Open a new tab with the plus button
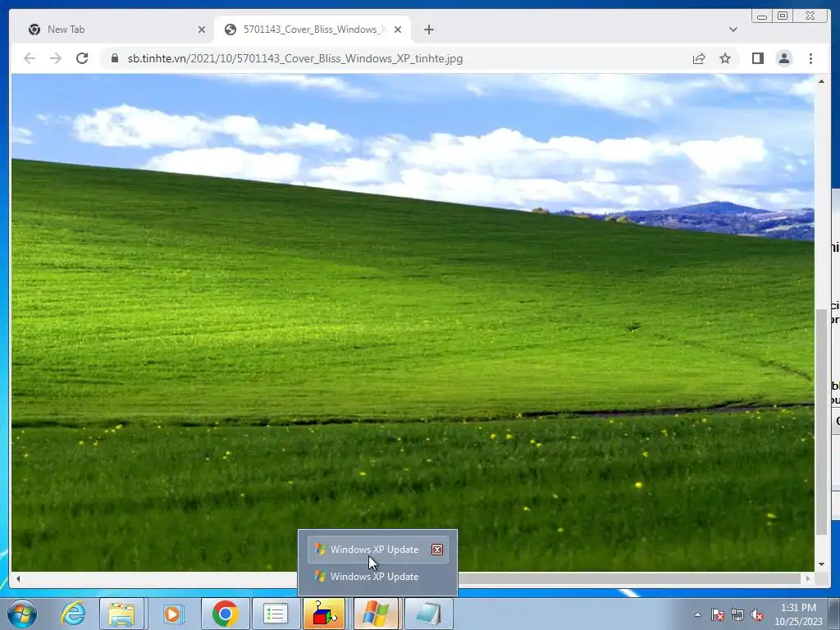Viewport: 840px width, 630px height. click(428, 30)
